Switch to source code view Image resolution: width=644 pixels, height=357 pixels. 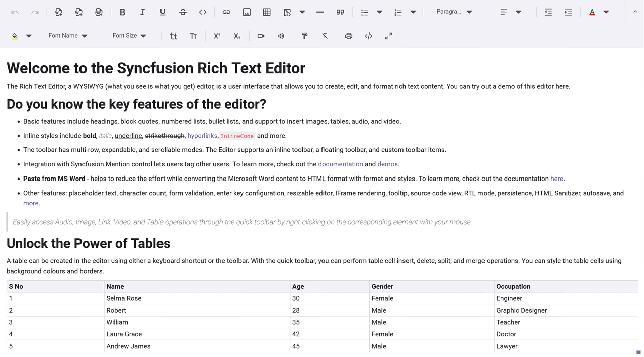(368, 36)
